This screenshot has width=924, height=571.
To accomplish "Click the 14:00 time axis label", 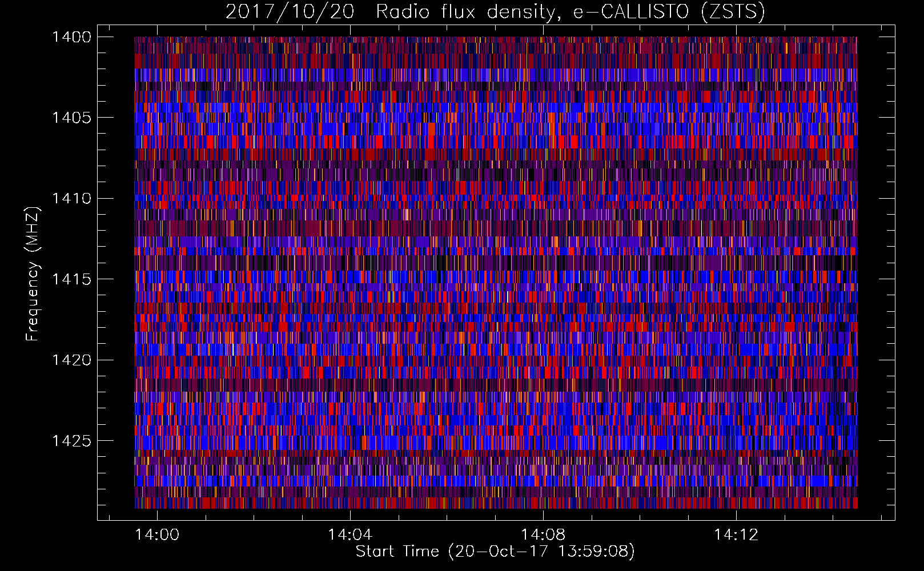I will (157, 534).
